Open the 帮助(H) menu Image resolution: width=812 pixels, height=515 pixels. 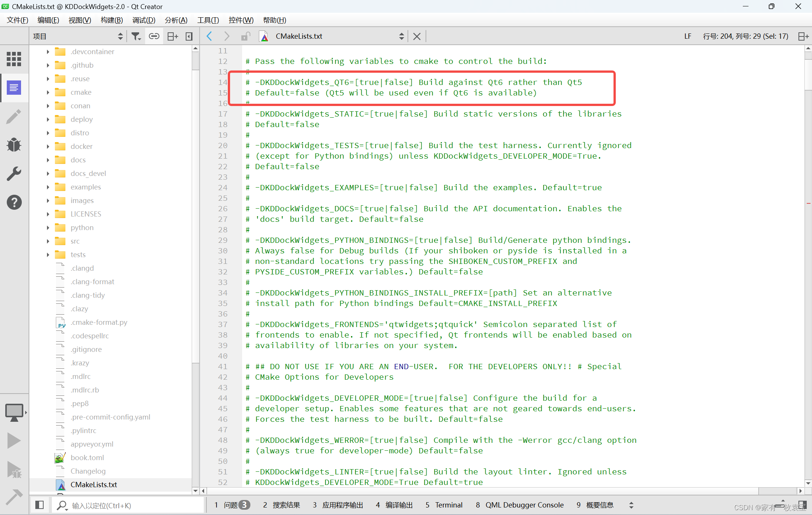tap(274, 20)
